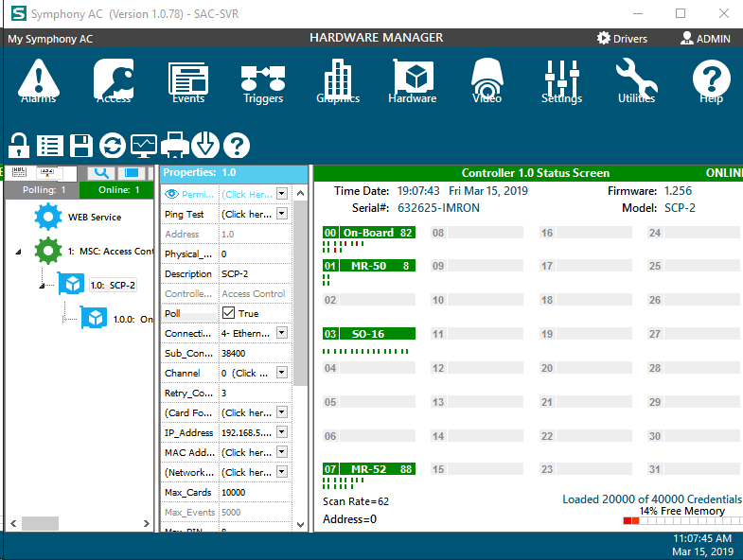Screen dimensions: 743x560
Task: Toggle the Poll True checkbox
Action: click(228, 313)
